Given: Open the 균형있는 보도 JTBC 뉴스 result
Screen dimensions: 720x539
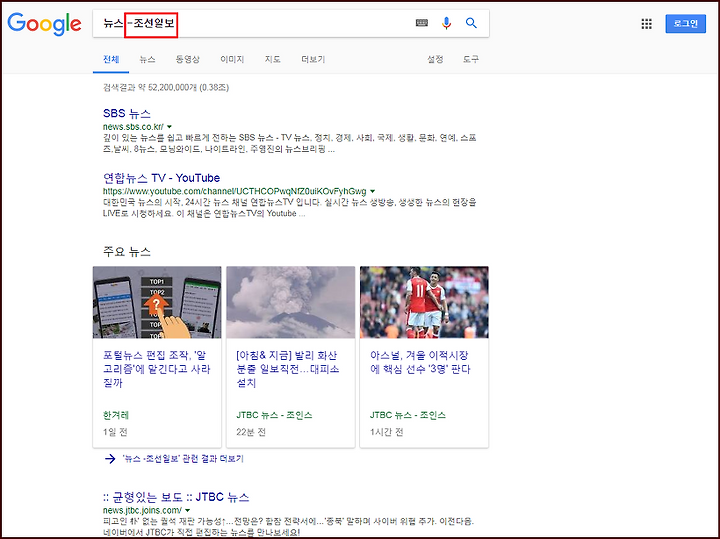Looking at the screenshot, I should pos(176,497).
